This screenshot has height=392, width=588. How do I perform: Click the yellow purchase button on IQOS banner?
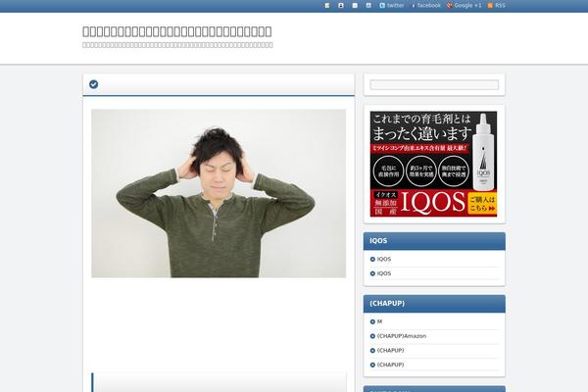tap(482, 204)
